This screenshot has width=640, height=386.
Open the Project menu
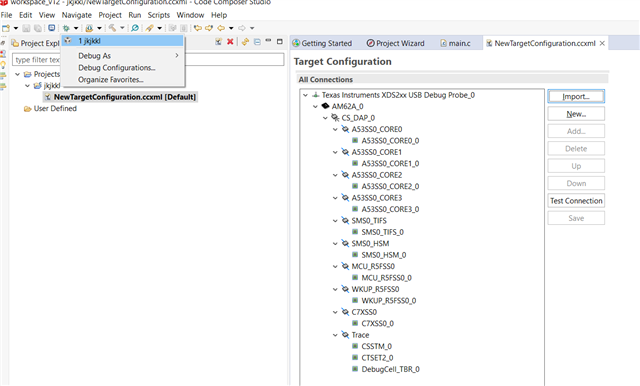pyautogui.click(x=110, y=15)
